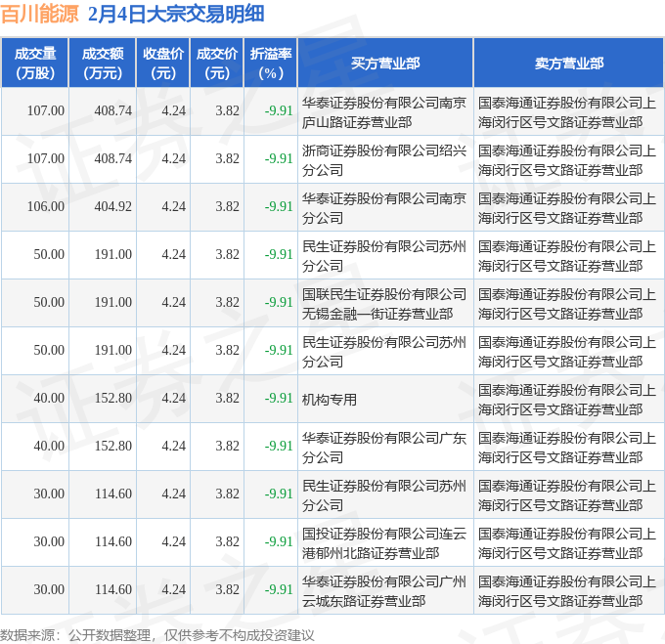Click seller cell in the 机构专用 row
This screenshot has height=644, width=665.
coord(567,399)
